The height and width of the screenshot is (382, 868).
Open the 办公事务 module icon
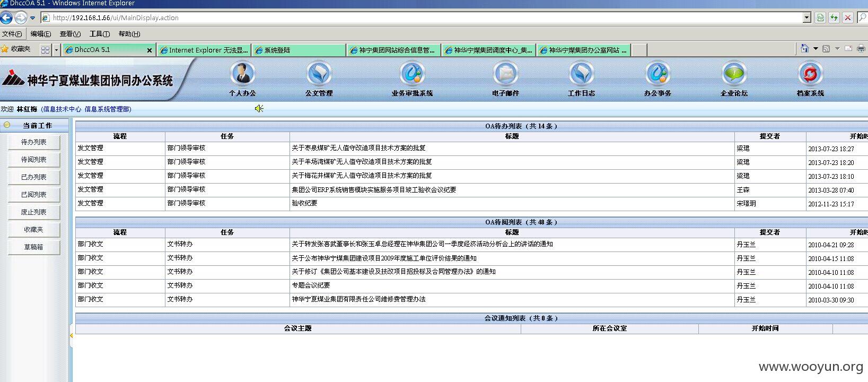658,73
